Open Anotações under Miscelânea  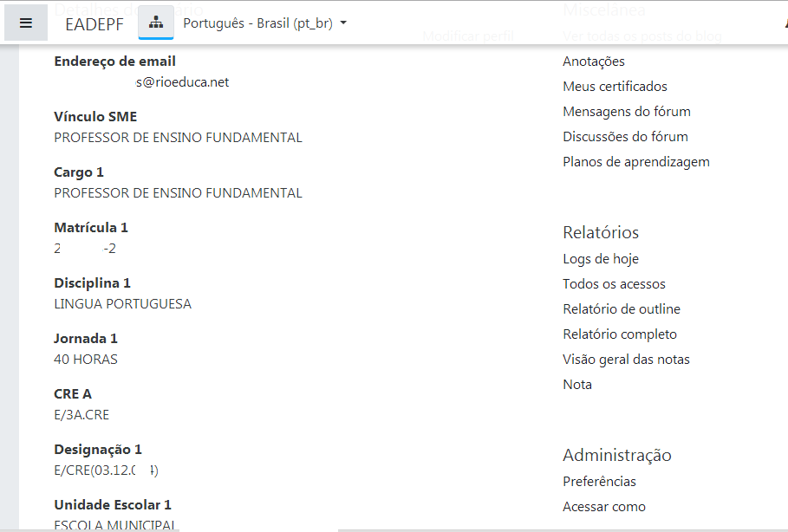[593, 62]
